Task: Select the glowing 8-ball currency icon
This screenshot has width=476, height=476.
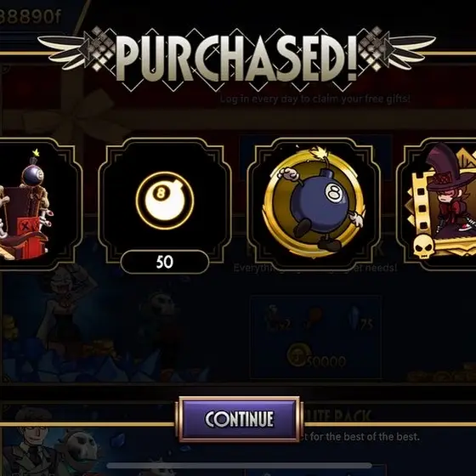Action: click(165, 201)
